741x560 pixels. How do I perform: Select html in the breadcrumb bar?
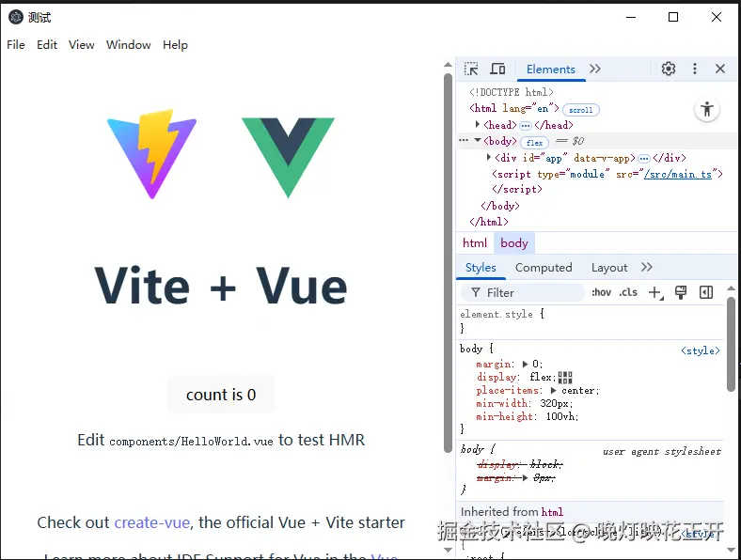click(475, 243)
